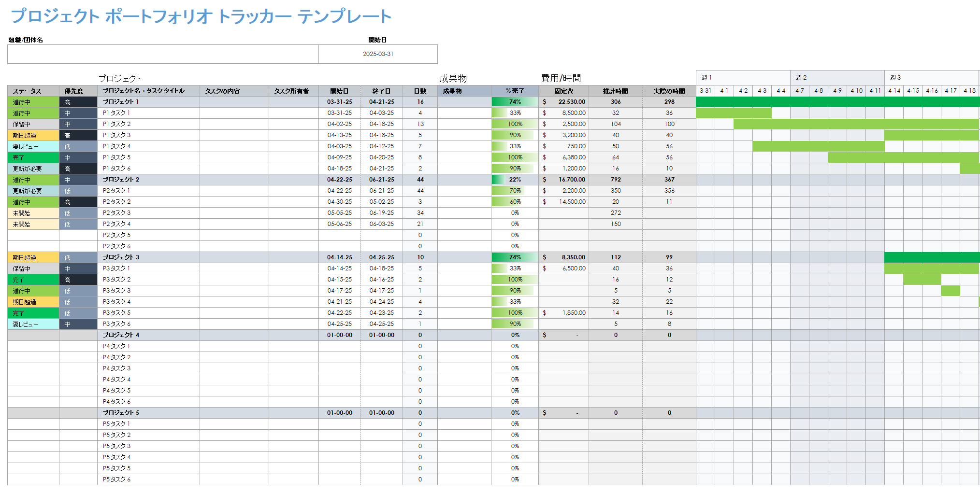Click the 74% progress bar of プロジェクト 1
Screen dimensions: 980x493
pyautogui.click(x=515, y=102)
